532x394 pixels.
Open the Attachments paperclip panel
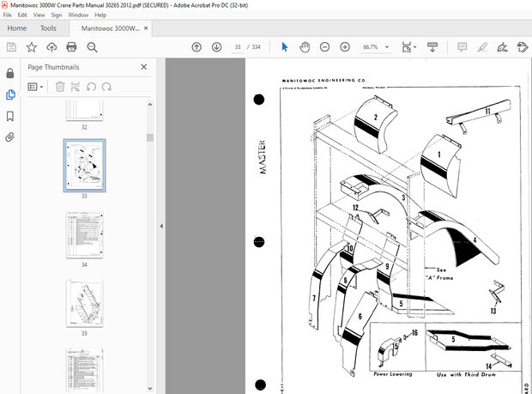click(10, 136)
